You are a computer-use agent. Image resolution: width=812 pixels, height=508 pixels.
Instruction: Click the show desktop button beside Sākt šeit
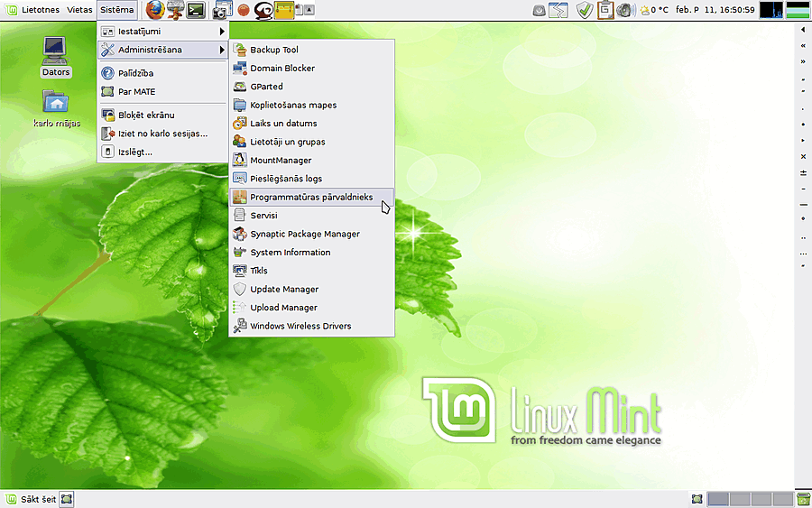click(66, 499)
